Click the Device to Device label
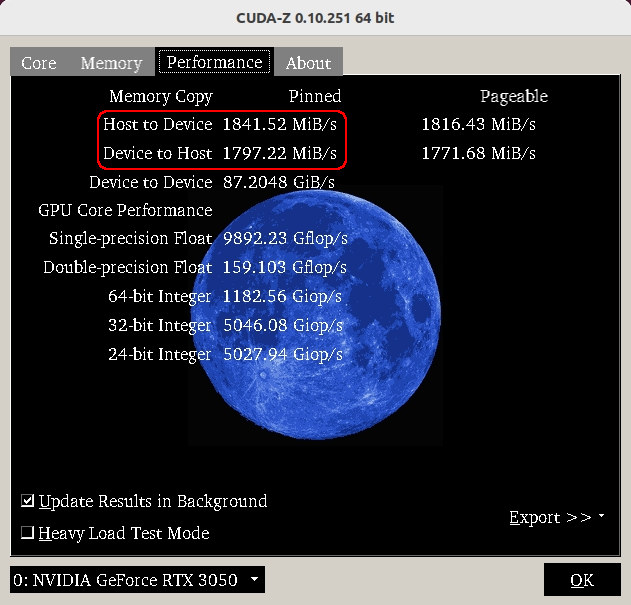 click(151, 182)
